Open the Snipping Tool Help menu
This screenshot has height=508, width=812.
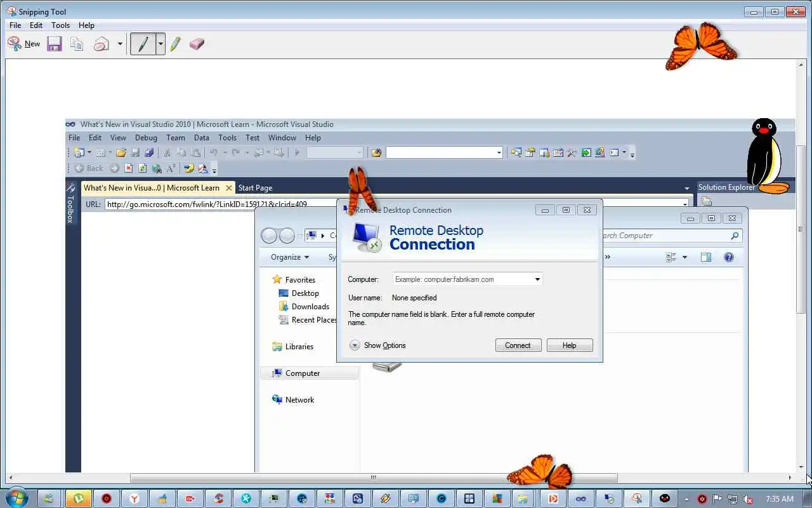click(86, 25)
